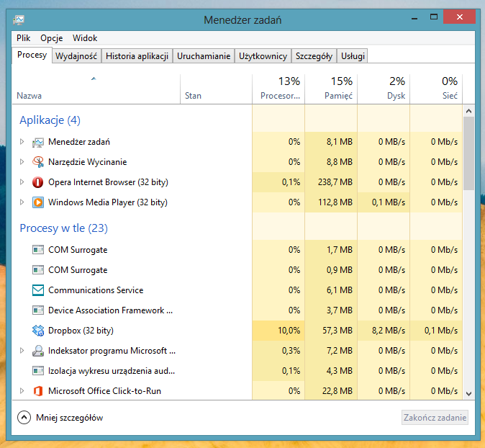Click the Communications Service envelope icon

pyautogui.click(x=38, y=290)
